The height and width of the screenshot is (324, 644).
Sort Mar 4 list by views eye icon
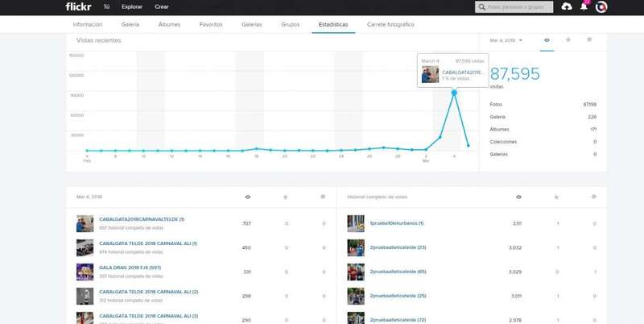[247, 197]
